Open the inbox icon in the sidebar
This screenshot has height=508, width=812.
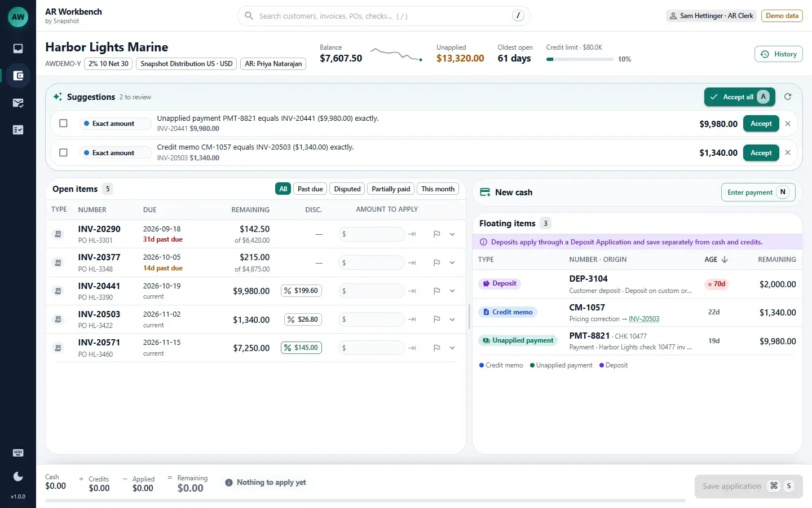[18, 49]
